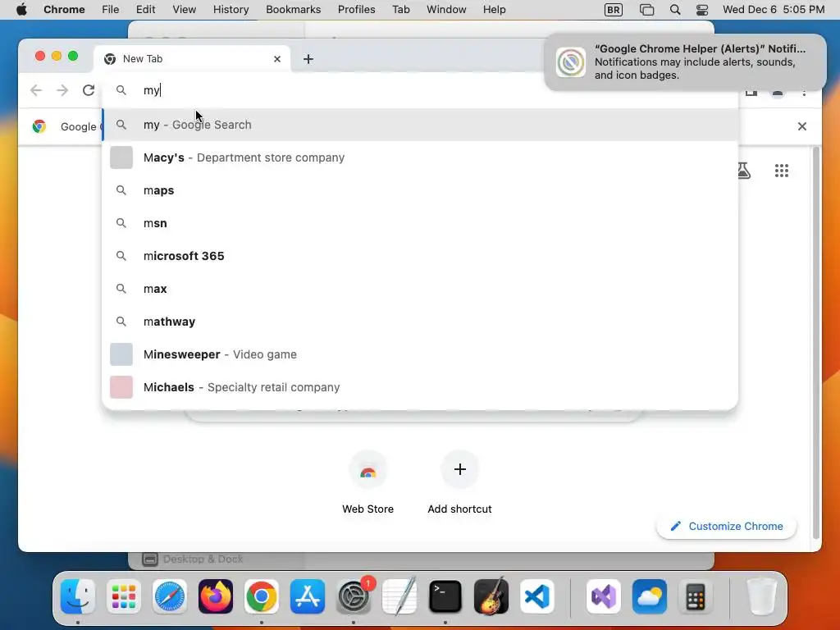Open the Profiles menu
The height and width of the screenshot is (630, 840).
click(356, 10)
